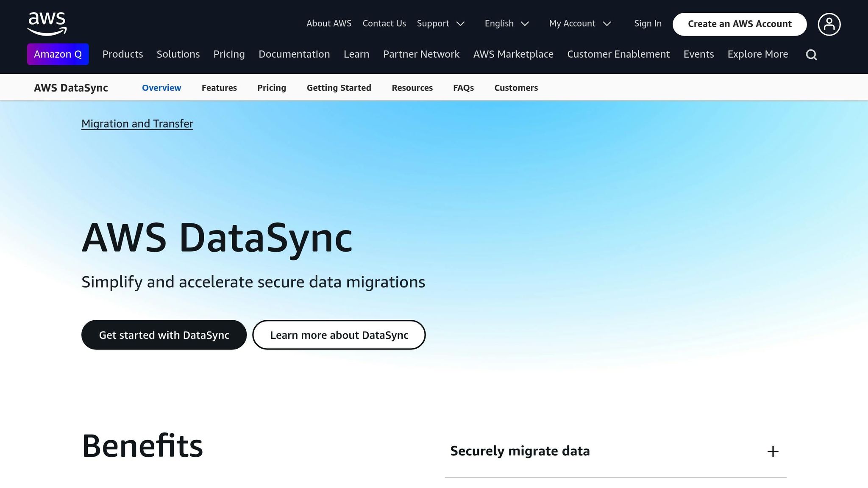This screenshot has height=488, width=868.
Task: Open the Support dropdown
Action: (x=441, y=24)
